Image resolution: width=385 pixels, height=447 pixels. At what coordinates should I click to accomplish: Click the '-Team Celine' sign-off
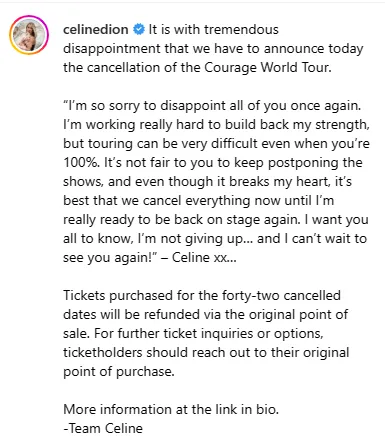103,428
